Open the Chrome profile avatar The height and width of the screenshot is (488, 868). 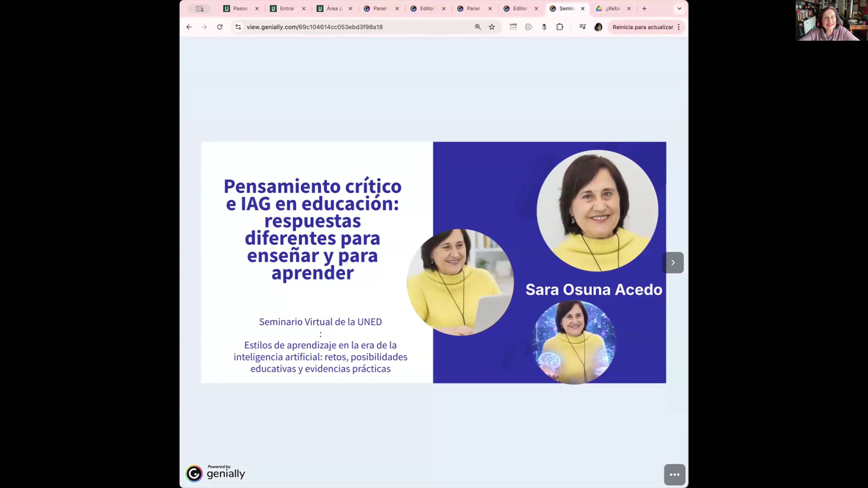pyautogui.click(x=598, y=27)
